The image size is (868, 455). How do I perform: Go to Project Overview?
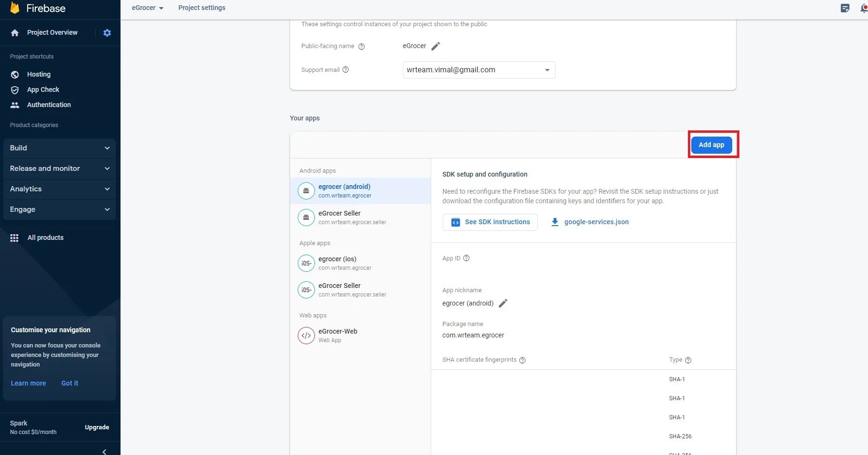click(52, 32)
